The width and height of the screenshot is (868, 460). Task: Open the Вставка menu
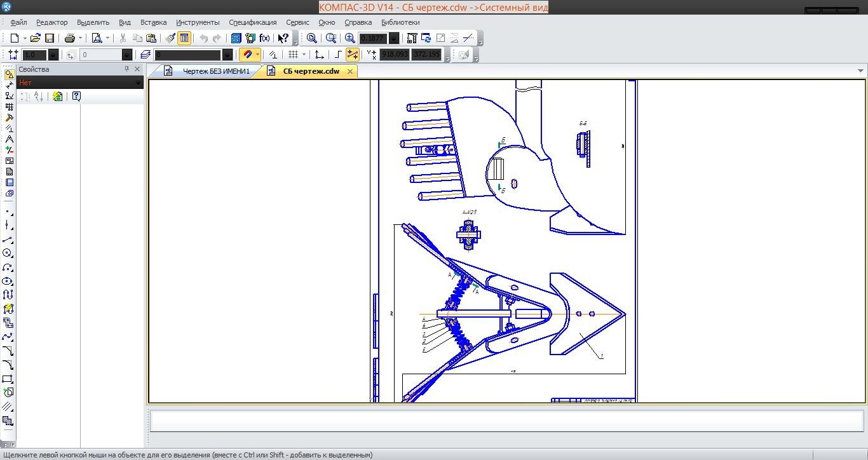(x=154, y=22)
